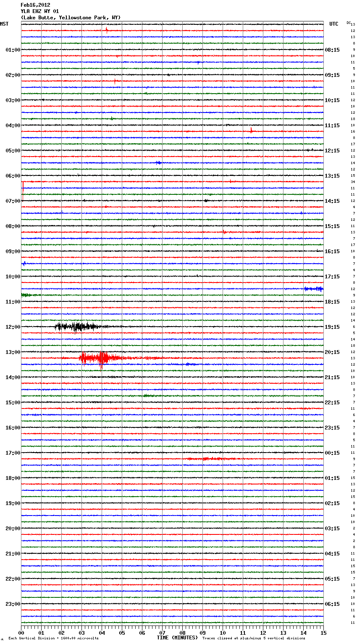Click the 06:15 UTC time label
This screenshot has width=357, height=644.
[x=332, y=604]
